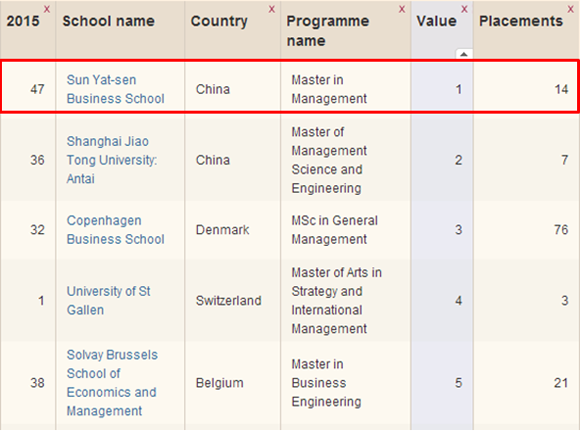Viewport: 580px width, 431px height.
Task: Remove the Value column with its x icon
Action: click(464, 9)
